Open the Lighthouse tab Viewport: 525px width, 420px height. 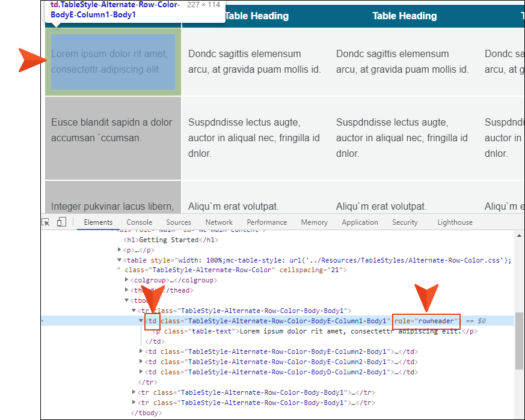coord(455,222)
